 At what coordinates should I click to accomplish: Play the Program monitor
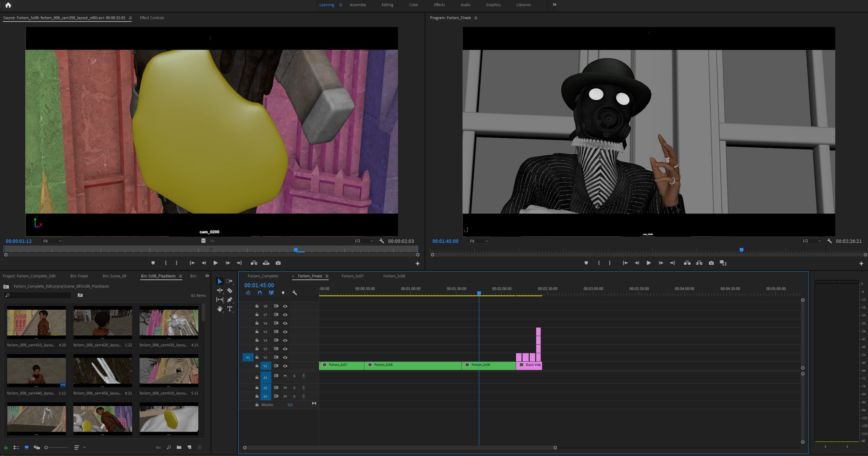[648, 263]
